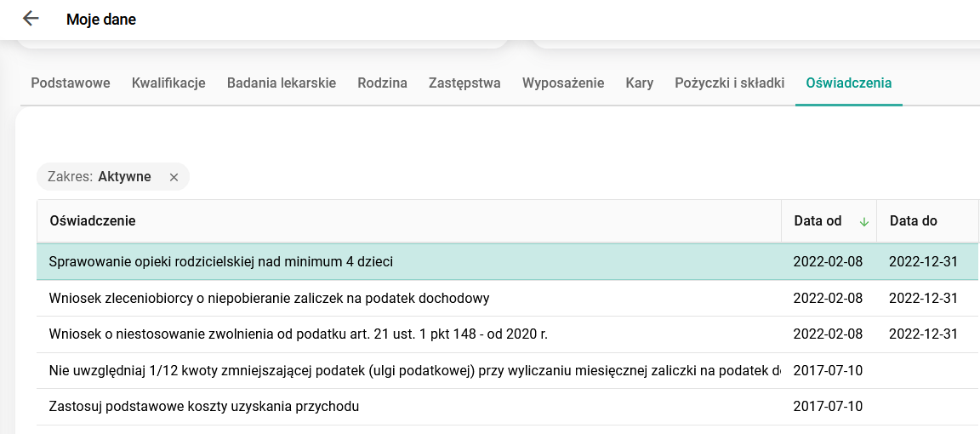Open the Badania lekarskie tab
980x434 pixels.
(282, 83)
